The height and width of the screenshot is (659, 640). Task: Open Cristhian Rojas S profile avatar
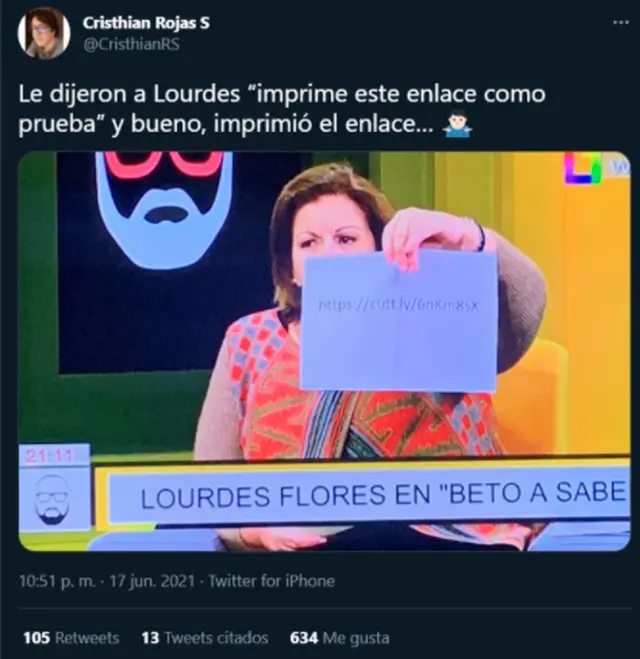44,33
